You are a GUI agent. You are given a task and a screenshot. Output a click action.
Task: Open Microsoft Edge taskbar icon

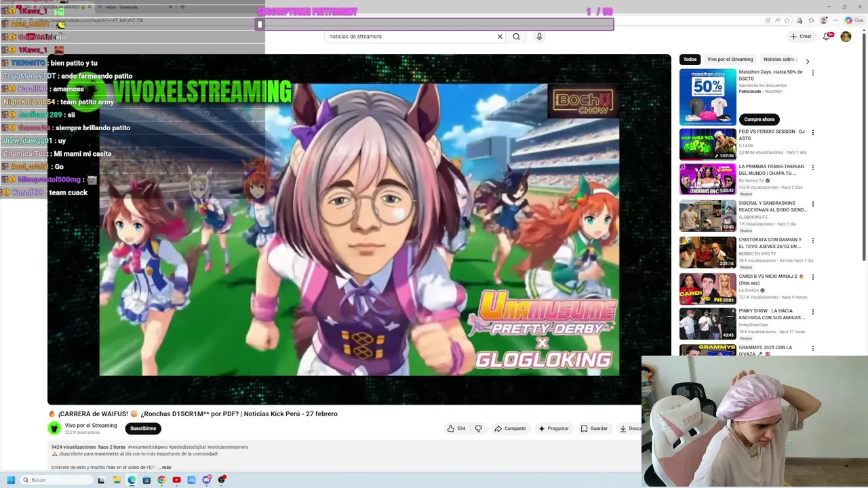point(132,480)
